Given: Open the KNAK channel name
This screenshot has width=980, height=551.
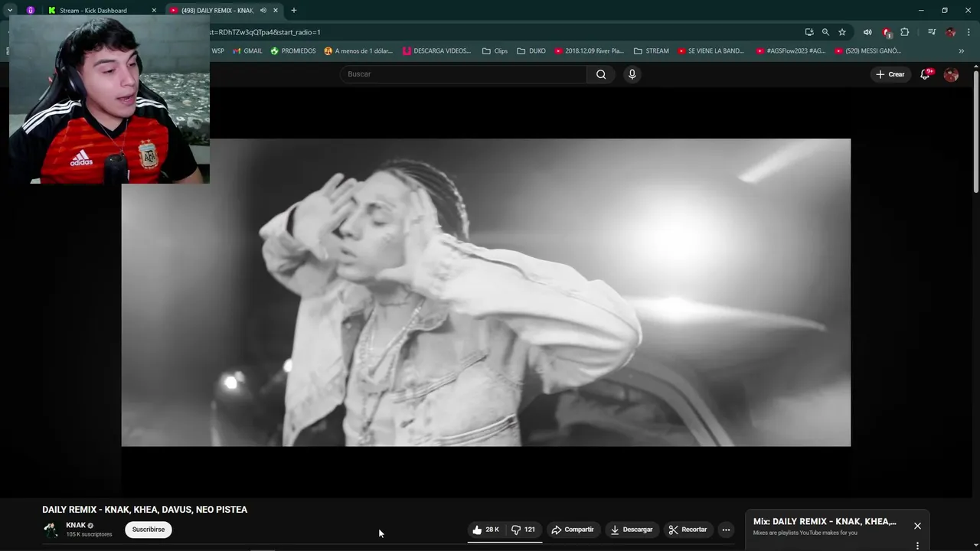Looking at the screenshot, I should [76, 526].
